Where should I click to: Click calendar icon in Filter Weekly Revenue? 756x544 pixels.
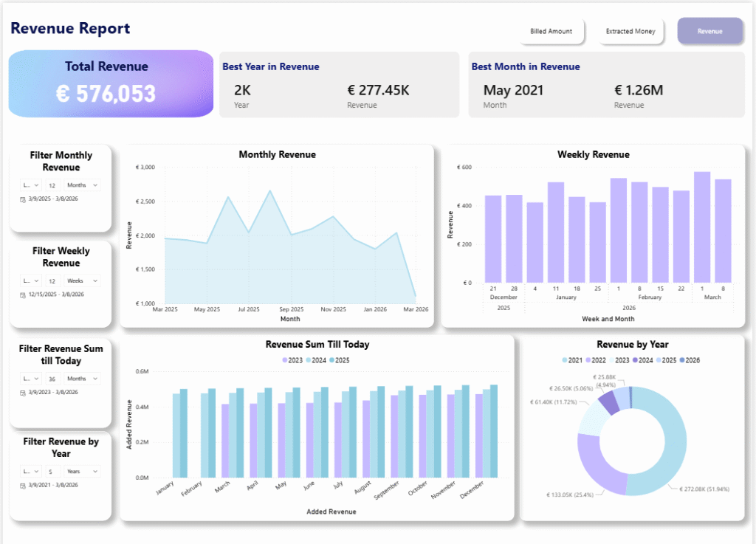pyautogui.click(x=22, y=295)
